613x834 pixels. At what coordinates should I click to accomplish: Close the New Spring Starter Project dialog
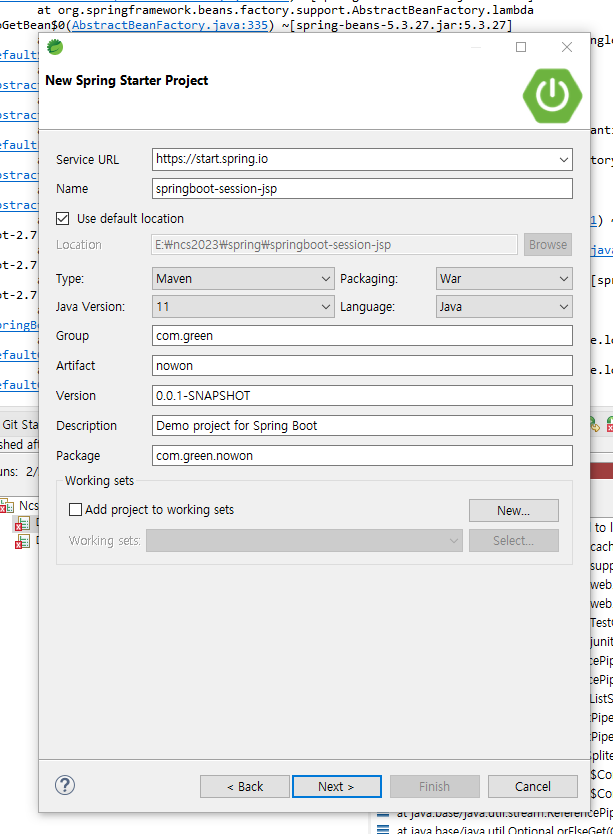[x=567, y=47]
